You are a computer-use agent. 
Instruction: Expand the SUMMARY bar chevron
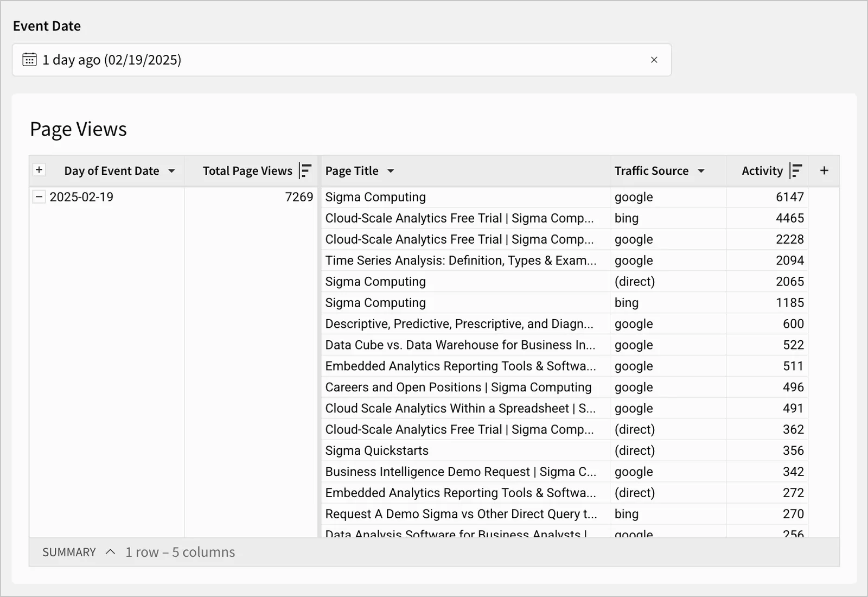click(x=110, y=552)
